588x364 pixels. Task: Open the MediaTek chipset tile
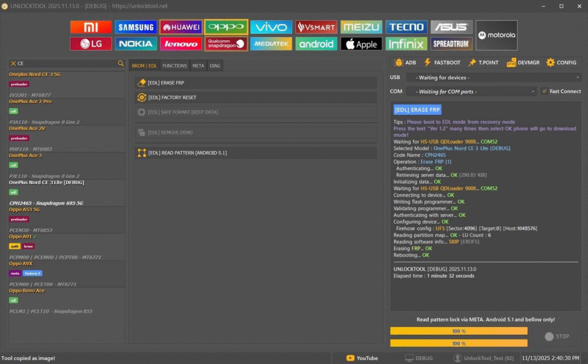pos(271,44)
